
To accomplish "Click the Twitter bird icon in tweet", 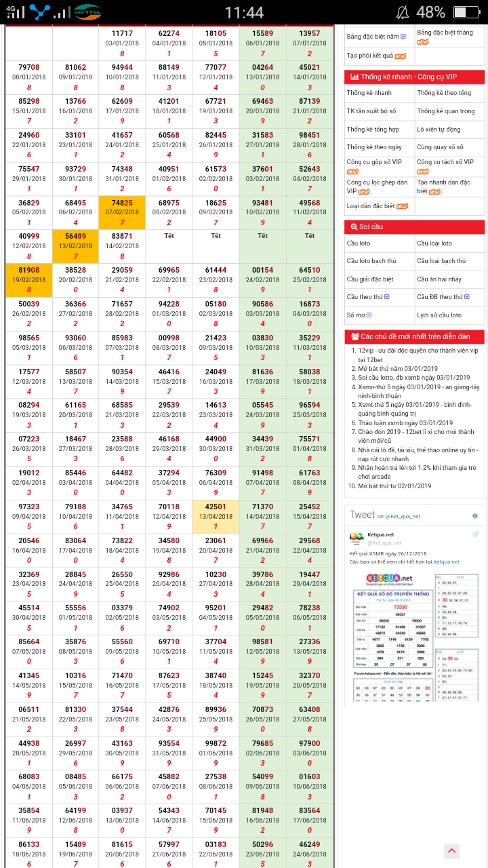I will click(476, 534).
